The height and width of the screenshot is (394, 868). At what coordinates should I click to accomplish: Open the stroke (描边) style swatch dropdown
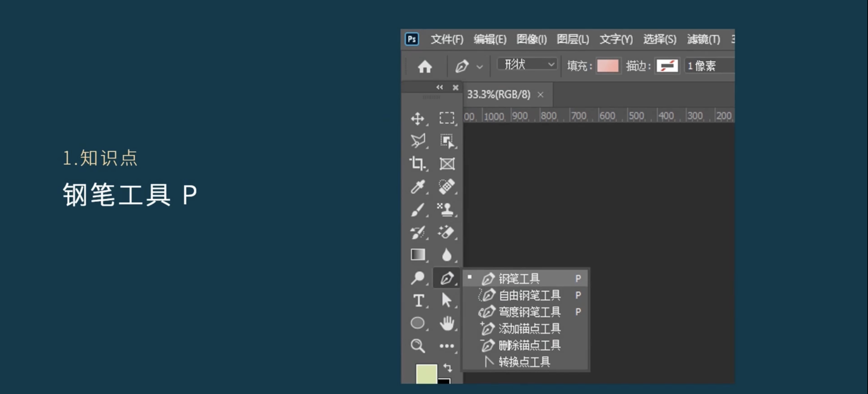tap(667, 66)
